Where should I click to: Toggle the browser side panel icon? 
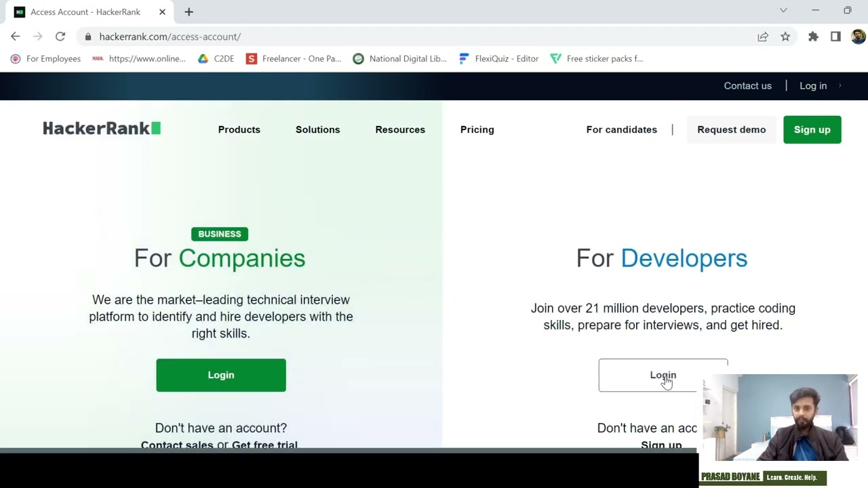coord(835,37)
